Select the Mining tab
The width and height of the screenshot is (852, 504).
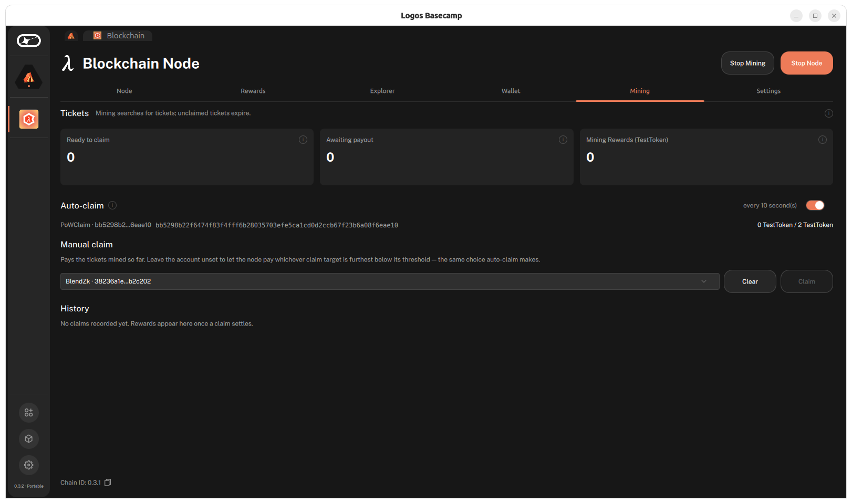640,91
